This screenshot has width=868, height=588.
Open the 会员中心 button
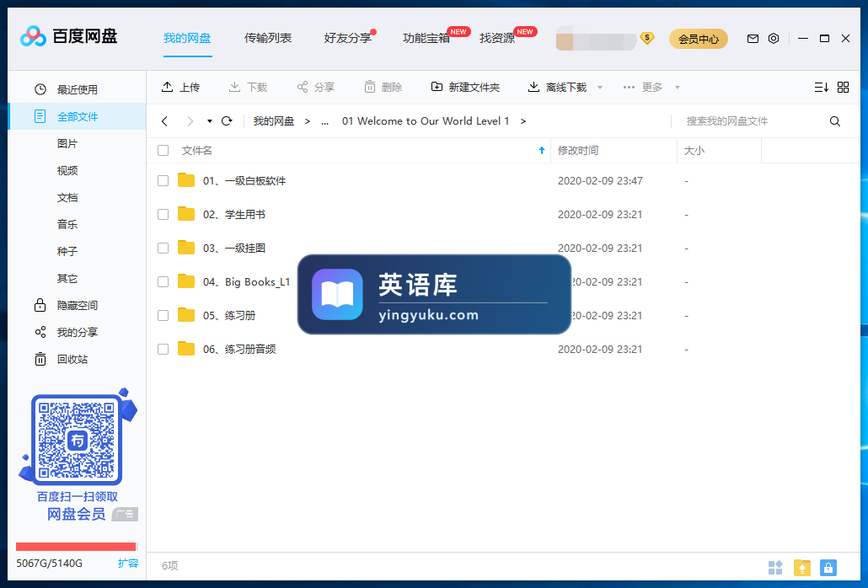click(x=699, y=39)
